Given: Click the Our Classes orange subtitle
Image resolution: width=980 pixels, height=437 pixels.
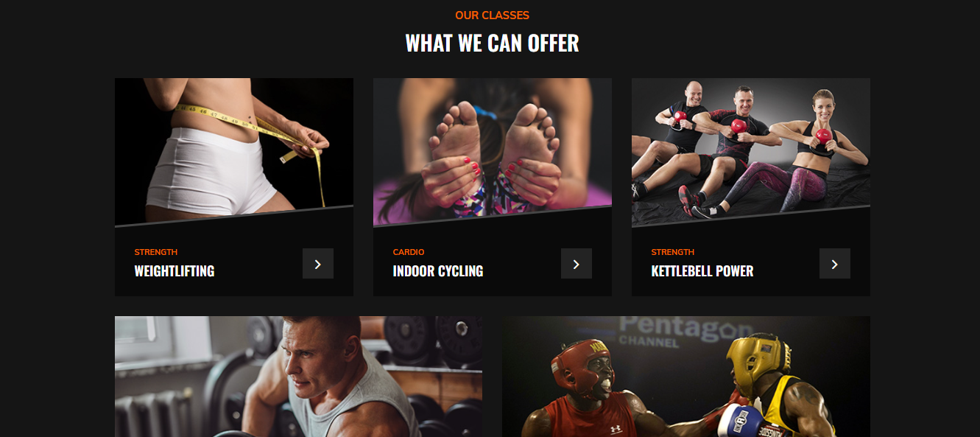Looking at the screenshot, I should point(492,15).
